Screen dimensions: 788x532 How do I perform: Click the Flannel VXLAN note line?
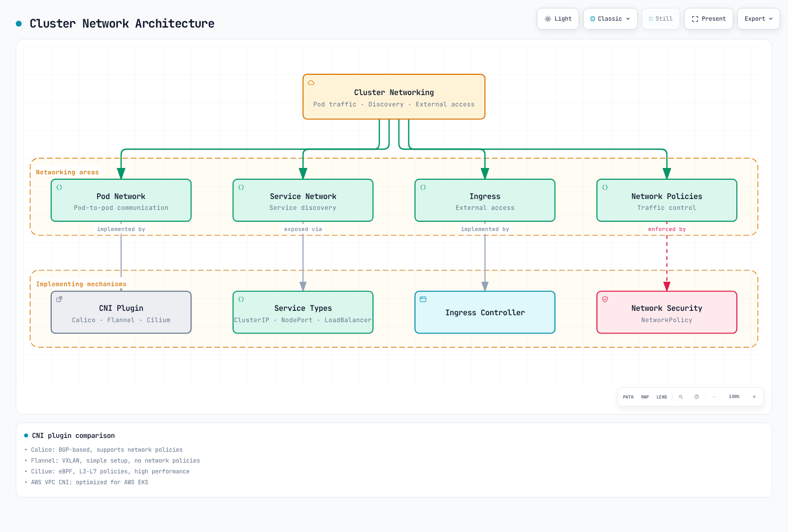(x=115, y=461)
